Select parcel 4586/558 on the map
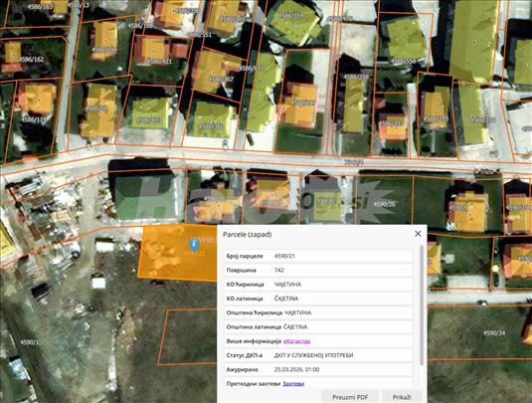Image resolution: width=532 pixels, height=403 pixels. coord(403,61)
